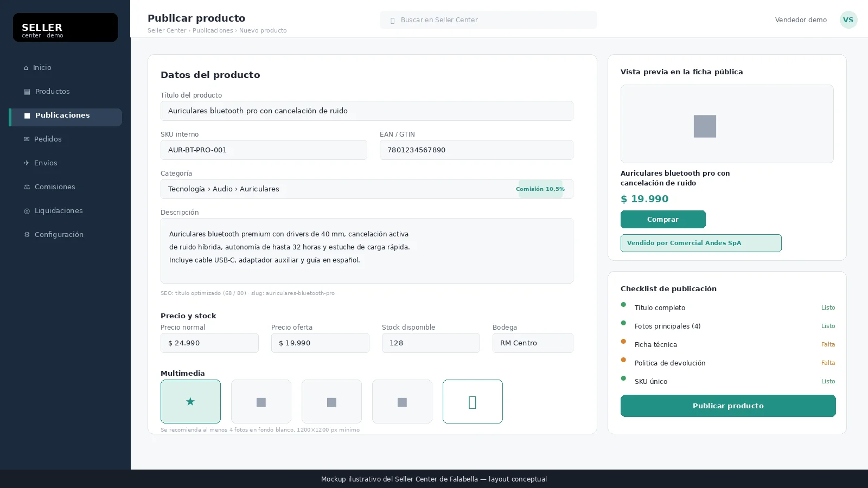The height and width of the screenshot is (488, 868).
Task: Click the search icon in Seller Center search bar
Action: [x=392, y=21]
